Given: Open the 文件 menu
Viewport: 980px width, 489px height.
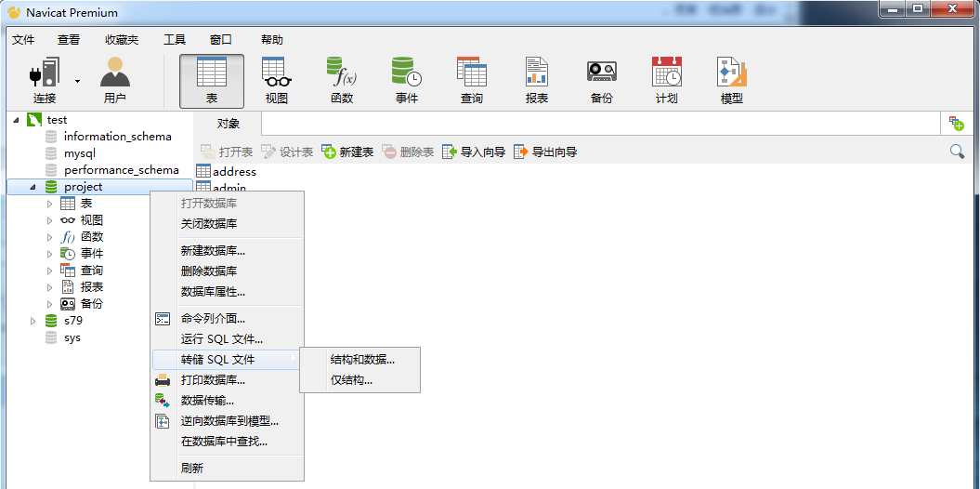Looking at the screenshot, I should click(23, 40).
